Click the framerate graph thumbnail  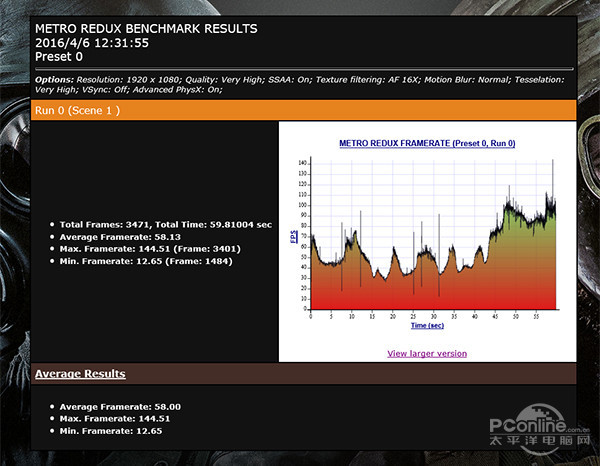tap(427, 240)
